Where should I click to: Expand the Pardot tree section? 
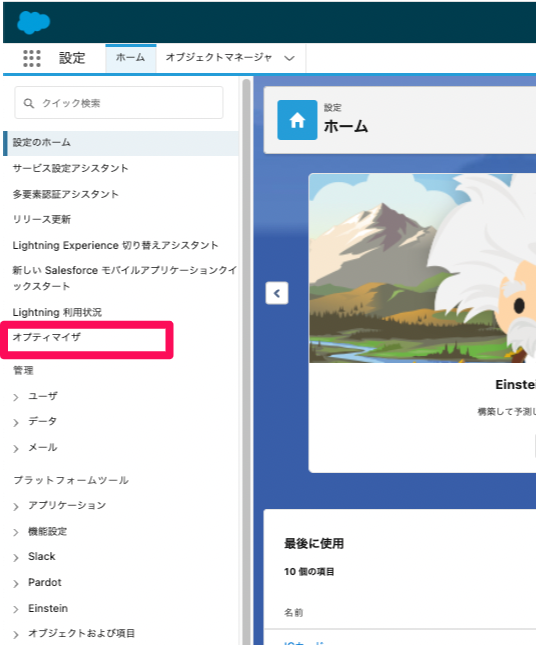tap(16, 583)
